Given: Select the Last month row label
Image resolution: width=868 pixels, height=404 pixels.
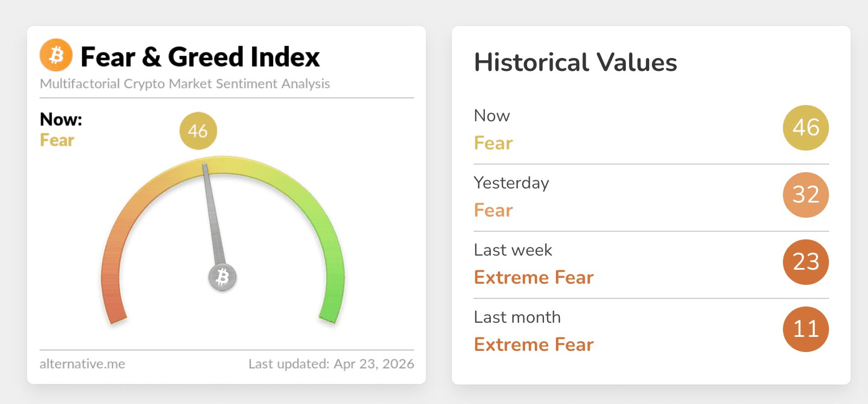Looking at the screenshot, I should tap(517, 317).
